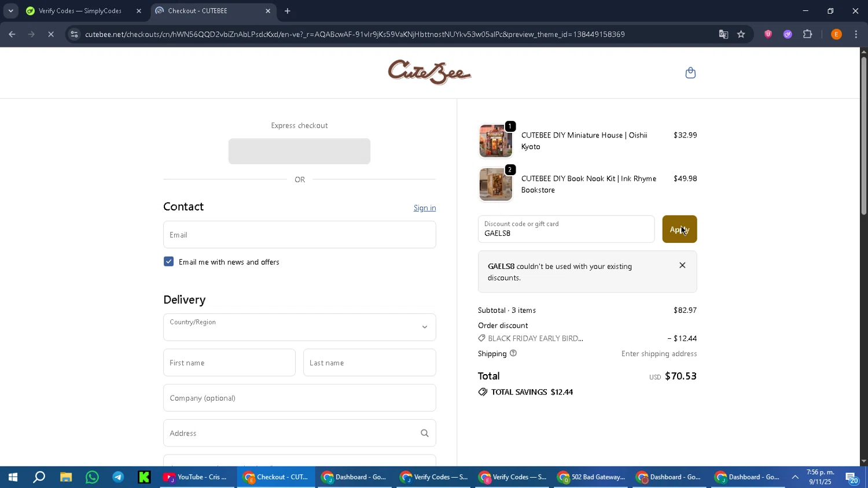Open the Windows Start menu
The width and height of the screenshot is (868, 488).
tap(13, 477)
